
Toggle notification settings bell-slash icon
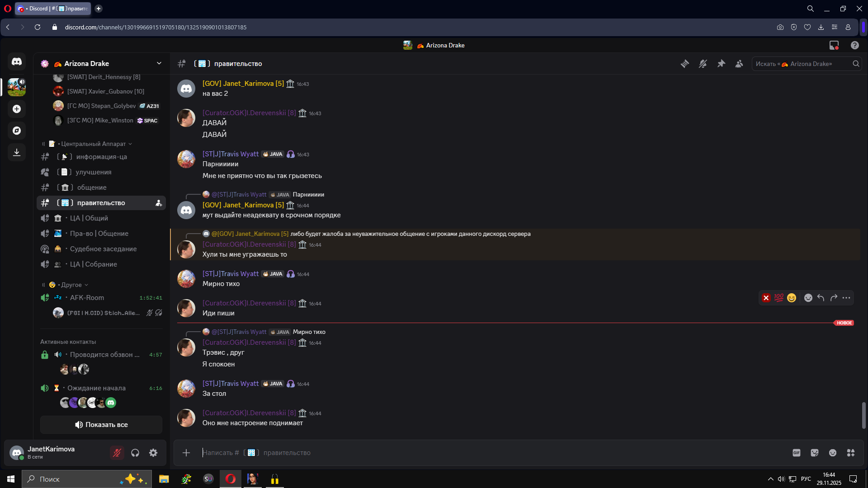tap(703, 64)
